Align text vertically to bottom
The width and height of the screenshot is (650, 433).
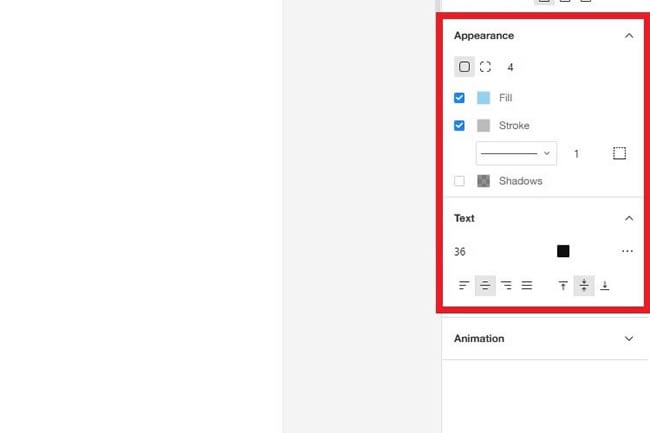click(x=605, y=285)
